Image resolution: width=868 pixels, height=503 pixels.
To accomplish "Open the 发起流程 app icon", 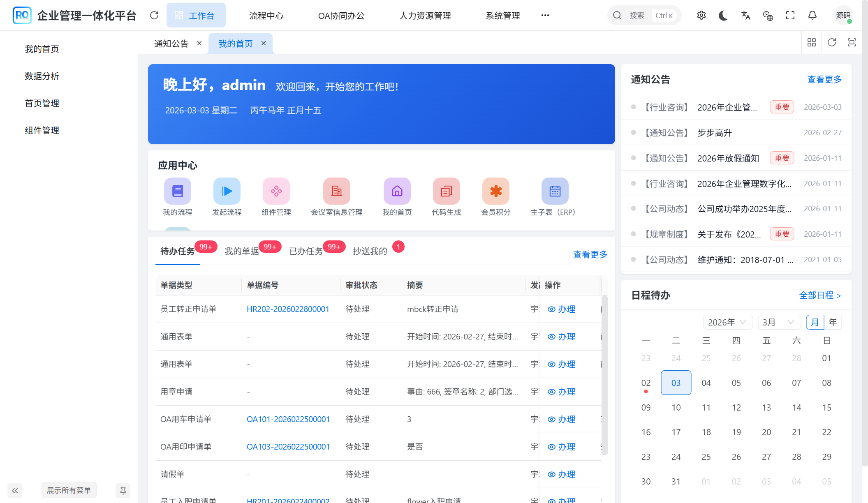I will 227,191.
